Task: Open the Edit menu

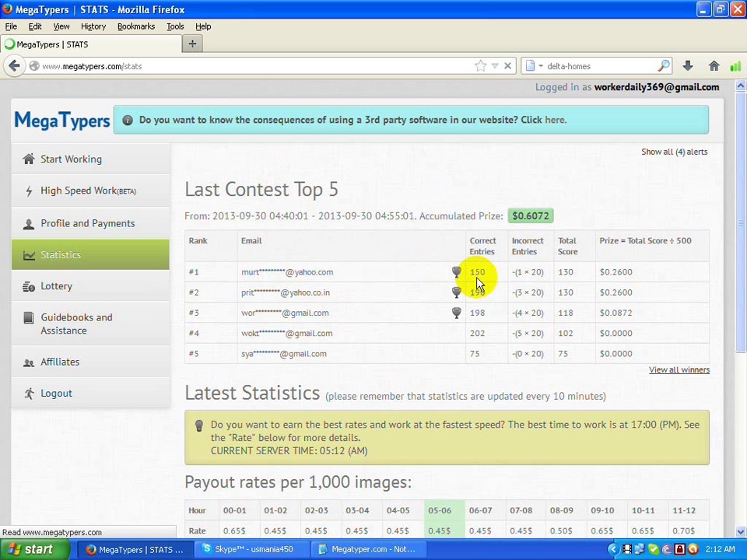Action: tap(35, 26)
